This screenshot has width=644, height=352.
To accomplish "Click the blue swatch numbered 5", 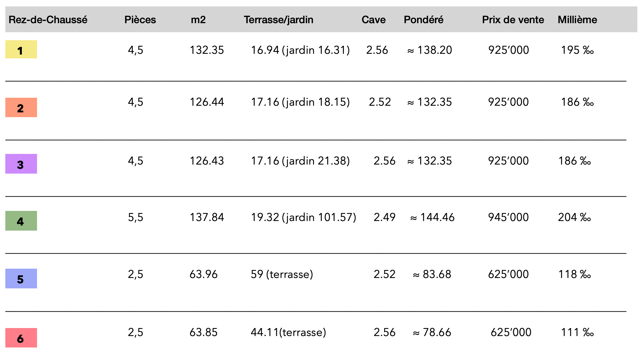I will tap(21, 279).
